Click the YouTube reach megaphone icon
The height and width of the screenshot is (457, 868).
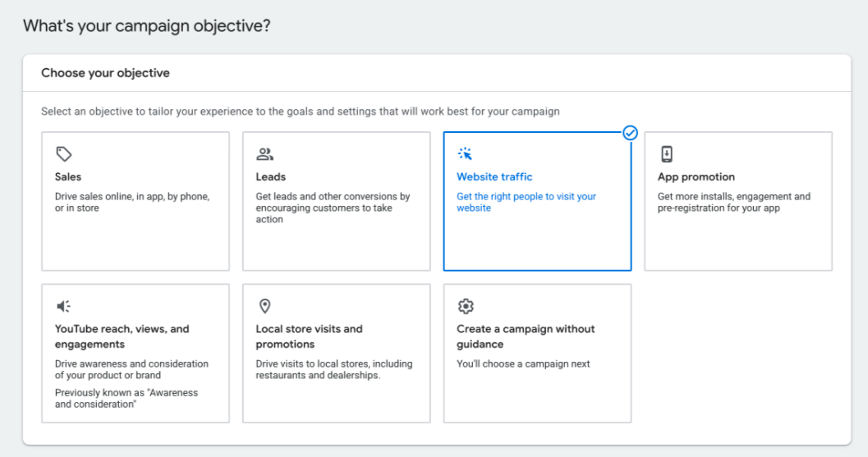[64, 306]
